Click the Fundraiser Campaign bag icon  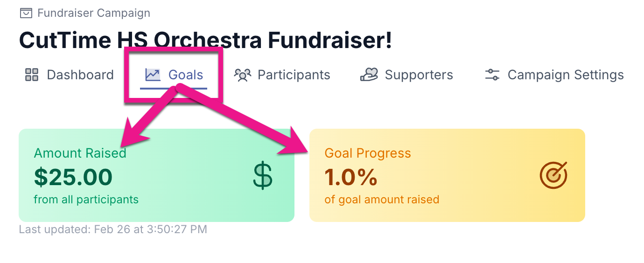tap(26, 13)
